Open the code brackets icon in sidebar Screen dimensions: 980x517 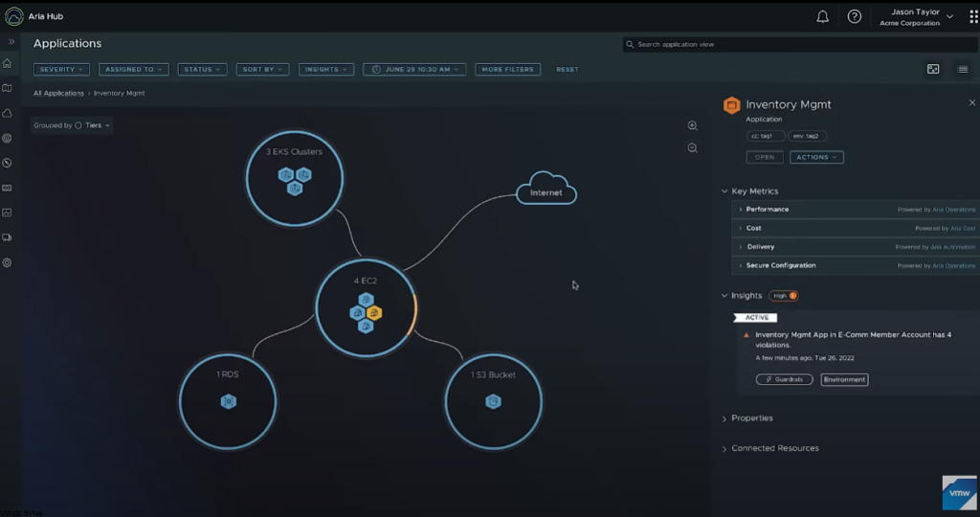coord(8,189)
